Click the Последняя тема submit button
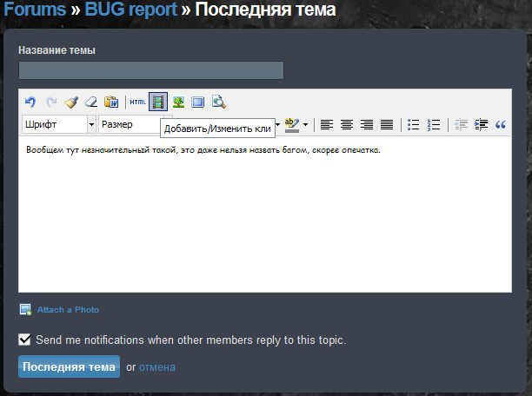The image size is (532, 396). pyautogui.click(x=69, y=366)
